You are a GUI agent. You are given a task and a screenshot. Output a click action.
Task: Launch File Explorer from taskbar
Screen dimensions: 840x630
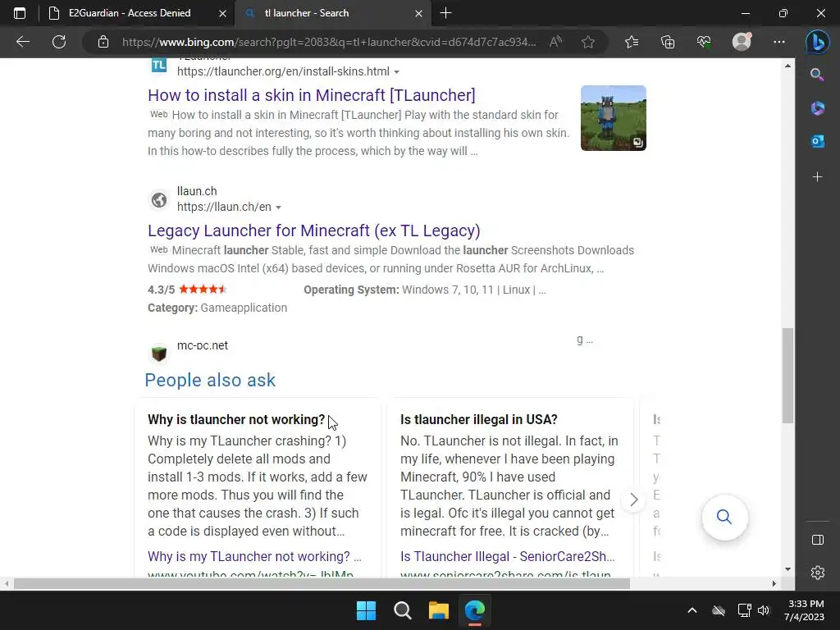pos(439,610)
